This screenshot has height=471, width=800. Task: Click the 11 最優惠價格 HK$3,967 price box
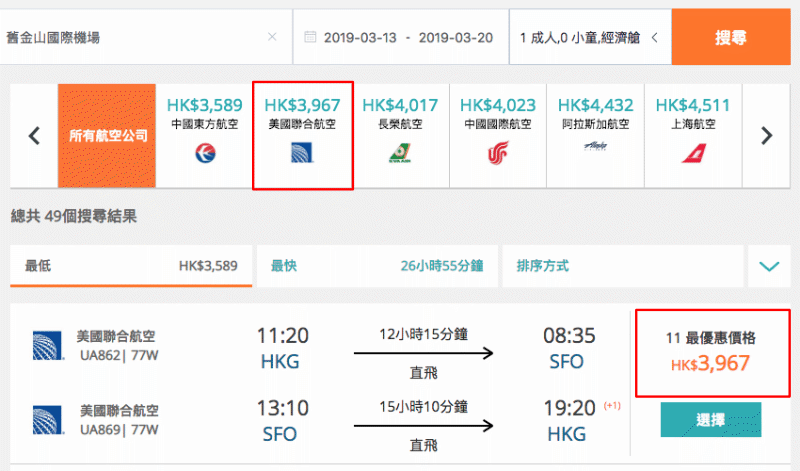[x=712, y=353]
